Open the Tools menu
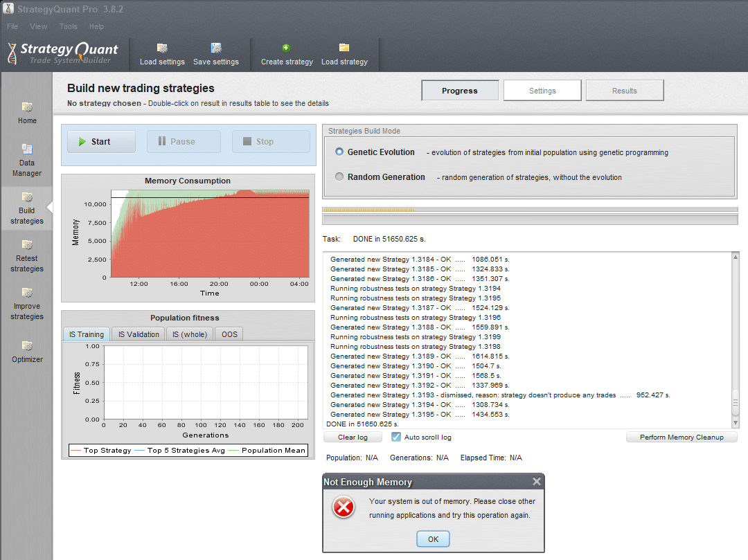Viewport: 748px width, 560px height. point(68,27)
